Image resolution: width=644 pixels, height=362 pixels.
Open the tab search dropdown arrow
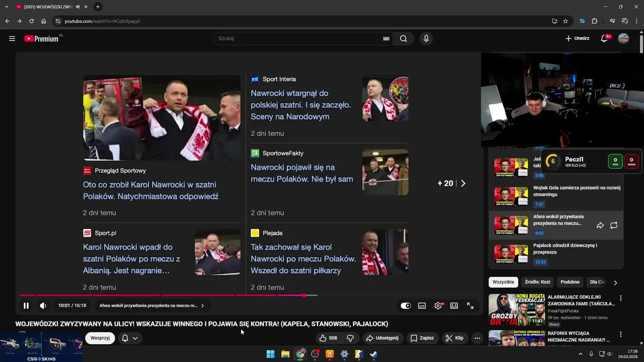coord(7,7)
